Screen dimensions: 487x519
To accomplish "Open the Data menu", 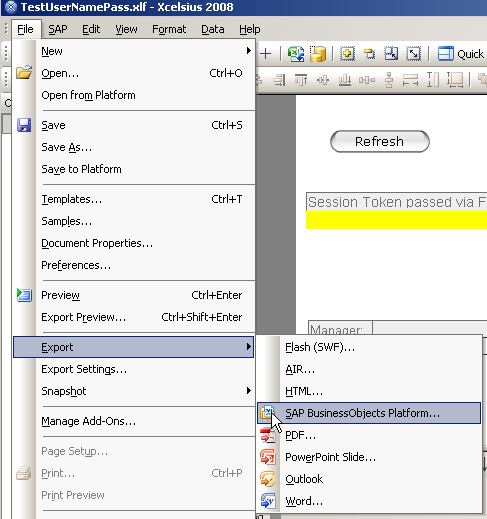I will click(213, 29).
